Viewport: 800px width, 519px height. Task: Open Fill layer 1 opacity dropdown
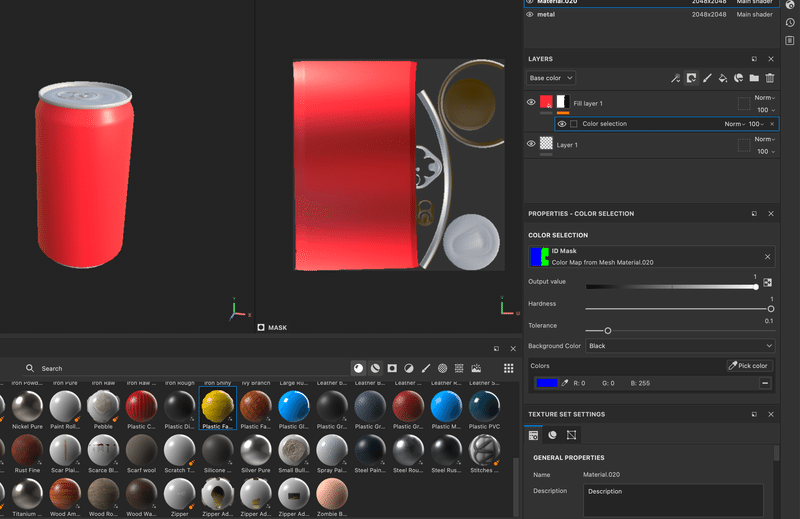(x=766, y=110)
